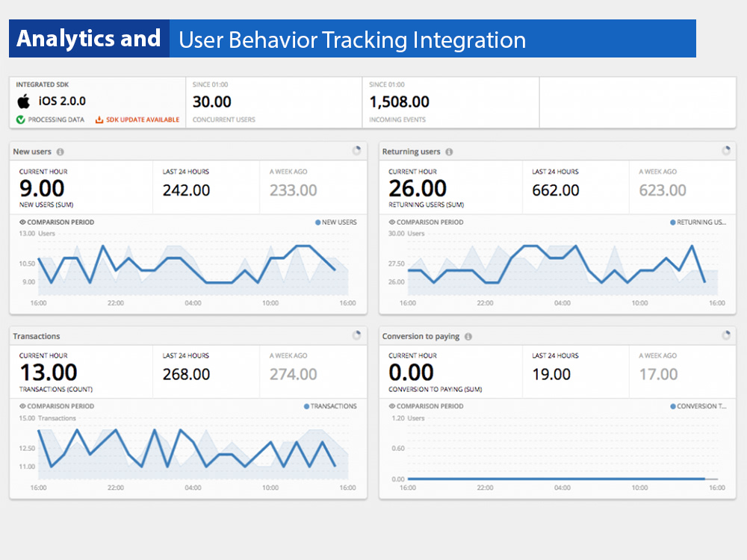Click the New users panel refresh icon
Screen dimensions: 747x560
(x=357, y=150)
